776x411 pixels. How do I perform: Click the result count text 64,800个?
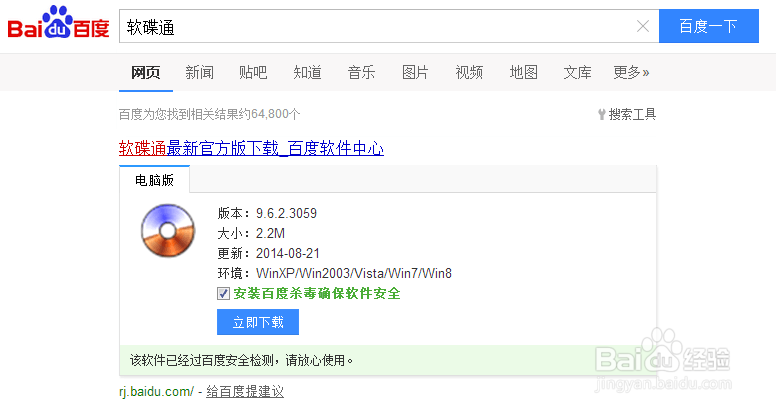tap(276, 114)
